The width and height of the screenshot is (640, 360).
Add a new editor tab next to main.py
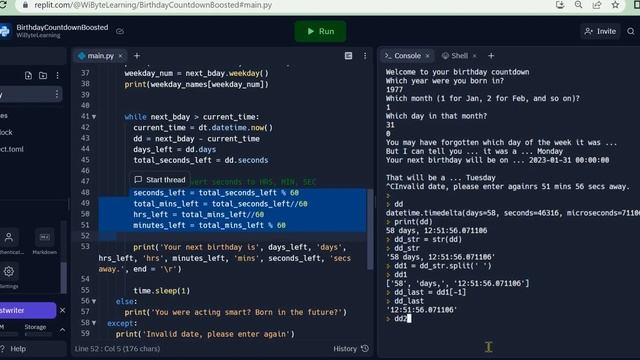pyautogui.click(x=137, y=56)
